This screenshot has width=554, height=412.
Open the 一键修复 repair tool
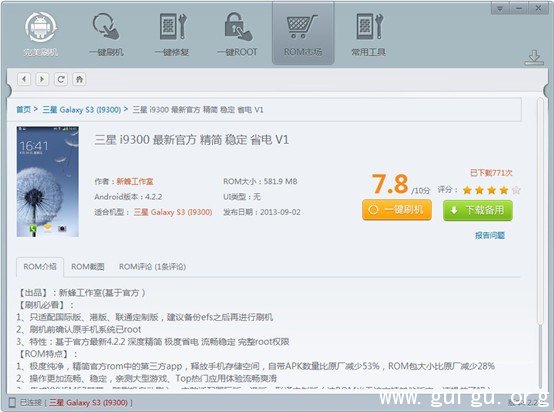(172, 34)
